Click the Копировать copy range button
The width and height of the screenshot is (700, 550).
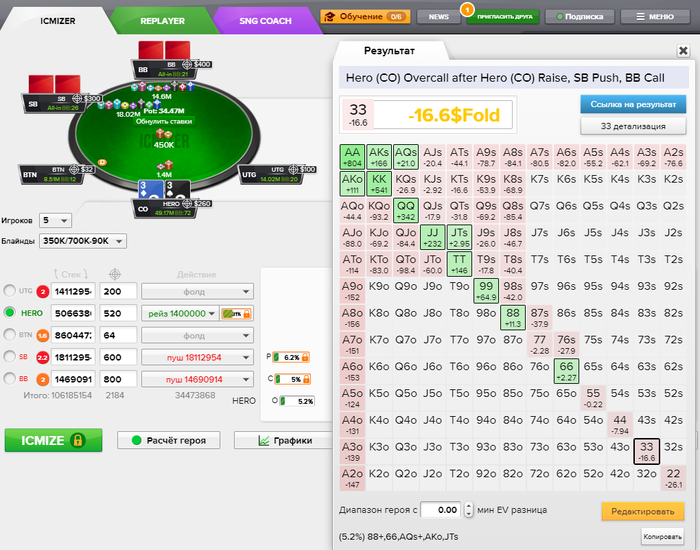click(x=662, y=536)
